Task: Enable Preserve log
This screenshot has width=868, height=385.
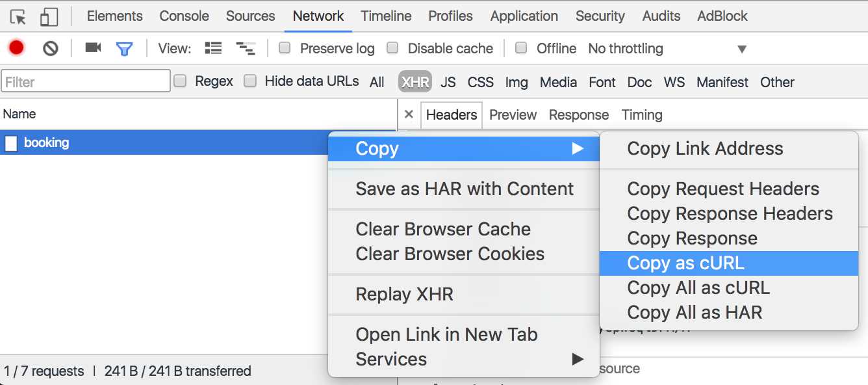Action: [284, 47]
